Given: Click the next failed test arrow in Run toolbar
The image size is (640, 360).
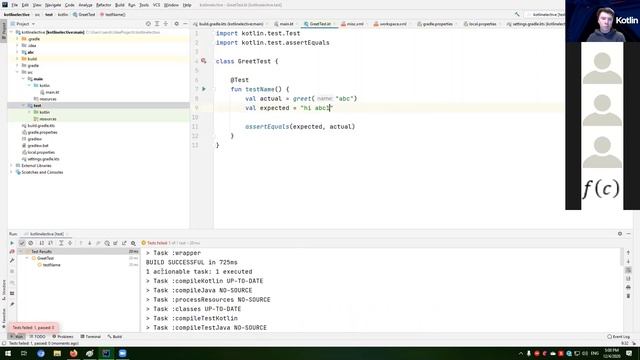Looking at the screenshot, I should pyautogui.click(x=89, y=243).
